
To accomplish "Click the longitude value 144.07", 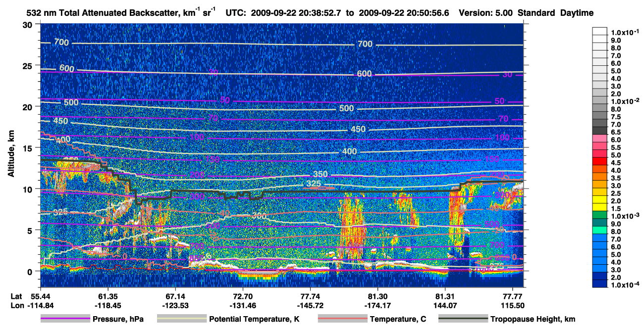I will pos(445,305).
